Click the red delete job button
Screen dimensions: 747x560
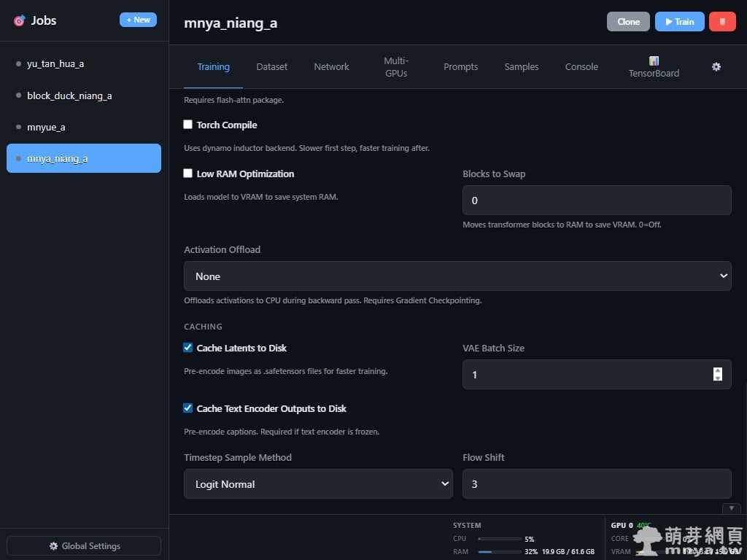tap(722, 22)
